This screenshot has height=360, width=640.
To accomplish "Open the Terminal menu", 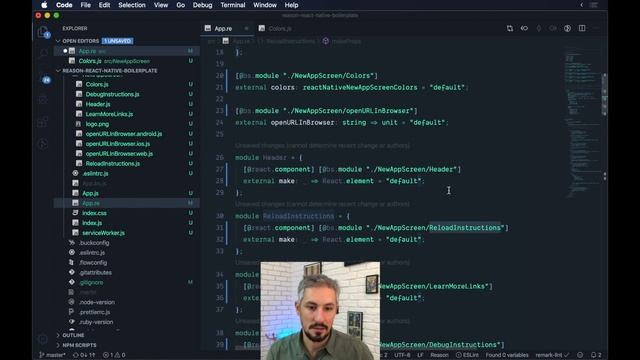I will pyautogui.click(x=233, y=5).
